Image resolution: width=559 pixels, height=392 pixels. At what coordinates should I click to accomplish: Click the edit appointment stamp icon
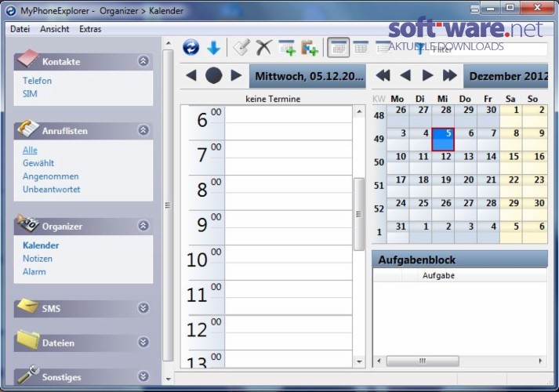coord(241,47)
